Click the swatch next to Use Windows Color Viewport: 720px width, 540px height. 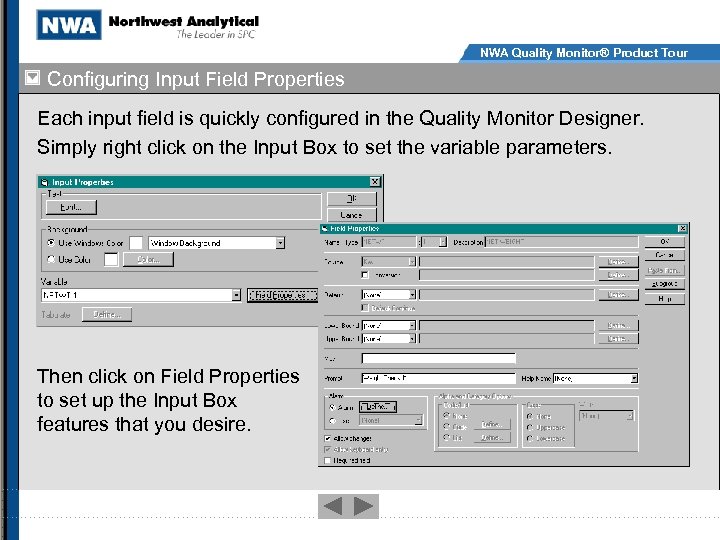[136, 243]
